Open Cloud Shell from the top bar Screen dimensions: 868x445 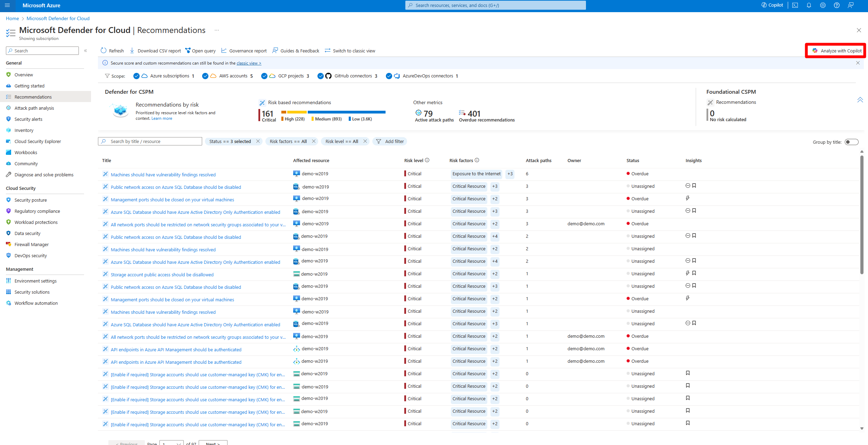click(x=795, y=5)
